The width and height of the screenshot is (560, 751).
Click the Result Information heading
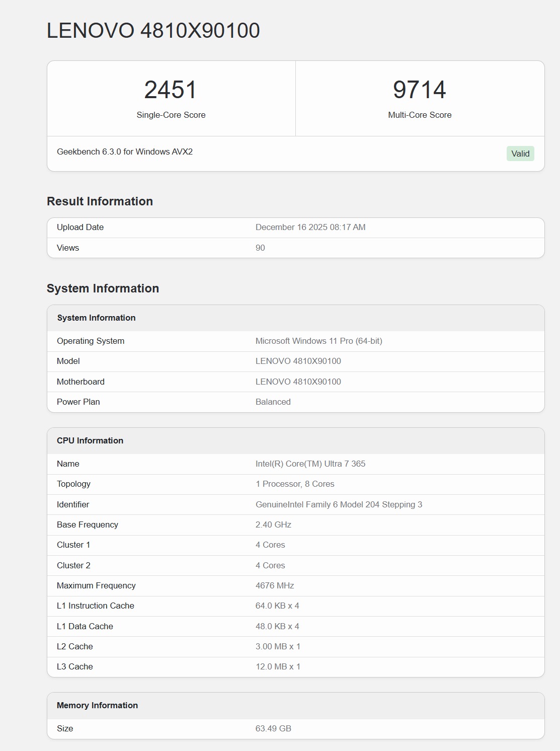100,201
